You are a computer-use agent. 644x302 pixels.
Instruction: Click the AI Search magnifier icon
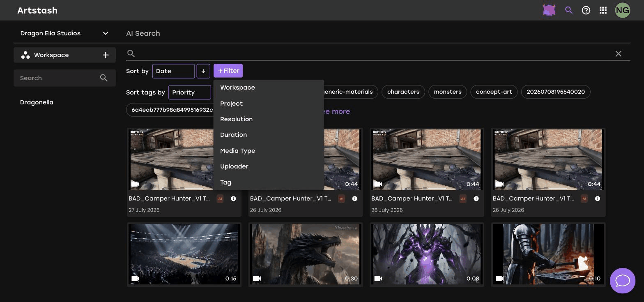coord(131,53)
